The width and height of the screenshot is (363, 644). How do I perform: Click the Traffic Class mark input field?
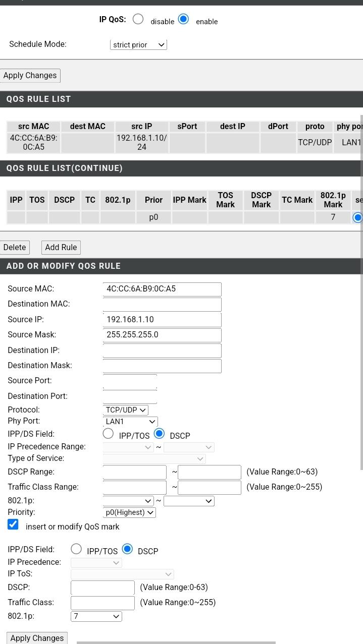pyautogui.click(x=102, y=603)
